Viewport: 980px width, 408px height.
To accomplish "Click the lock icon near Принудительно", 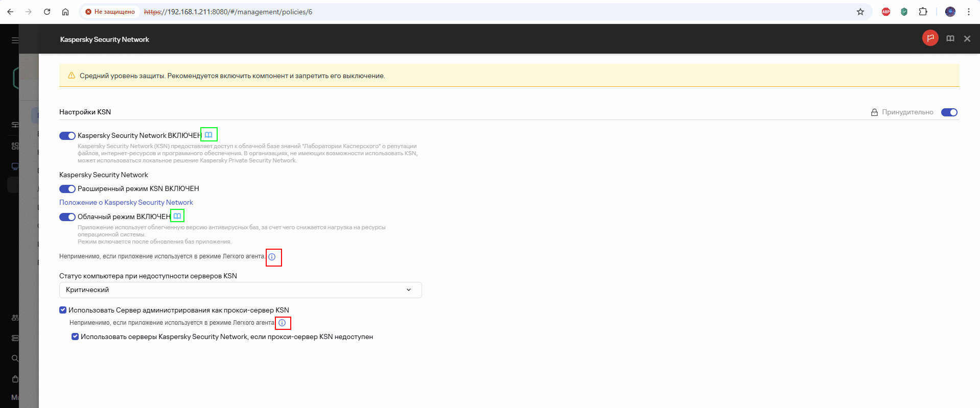I will (874, 112).
